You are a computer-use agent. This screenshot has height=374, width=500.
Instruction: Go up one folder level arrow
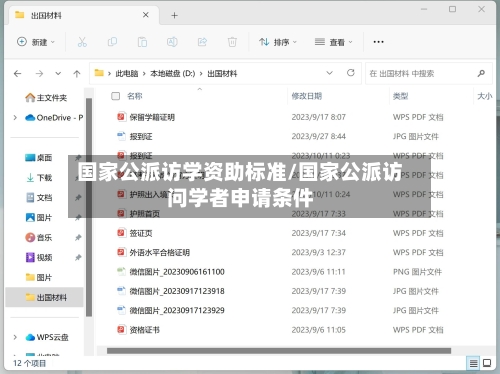point(77,73)
